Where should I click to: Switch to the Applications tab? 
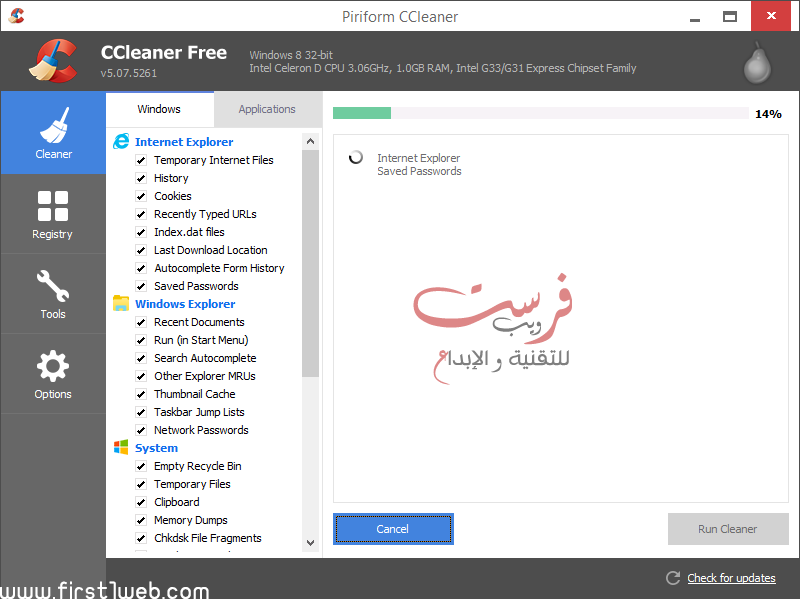[x=267, y=109]
